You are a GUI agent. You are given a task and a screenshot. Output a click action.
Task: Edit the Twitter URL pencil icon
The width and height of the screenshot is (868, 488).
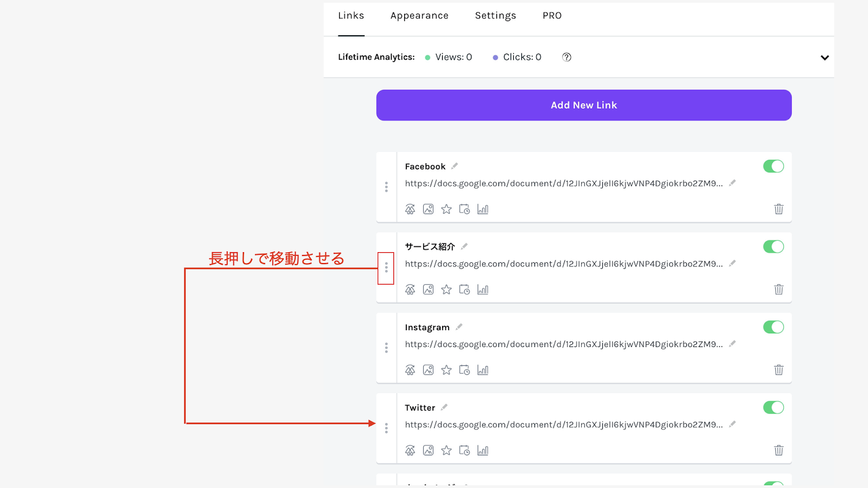pyautogui.click(x=732, y=424)
